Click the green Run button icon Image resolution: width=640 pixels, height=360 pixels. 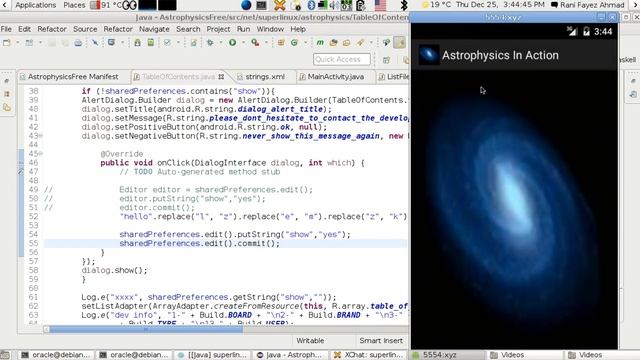(232, 42)
